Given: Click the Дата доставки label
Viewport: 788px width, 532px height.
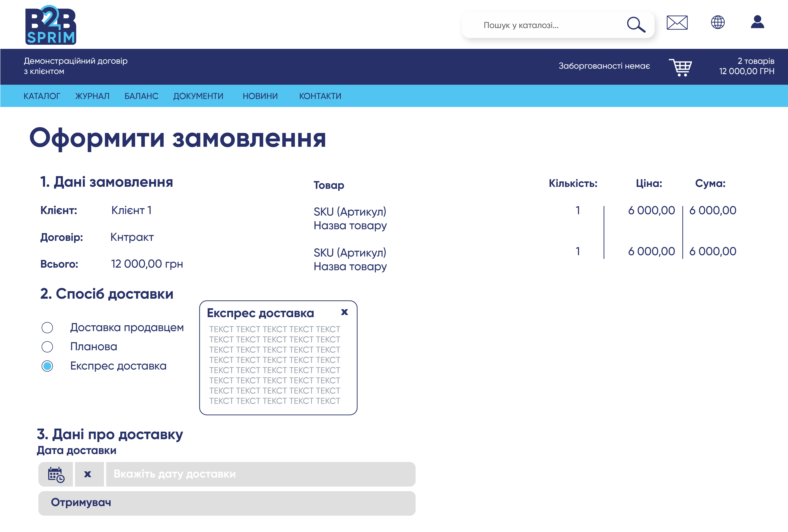Looking at the screenshot, I should click(77, 450).
